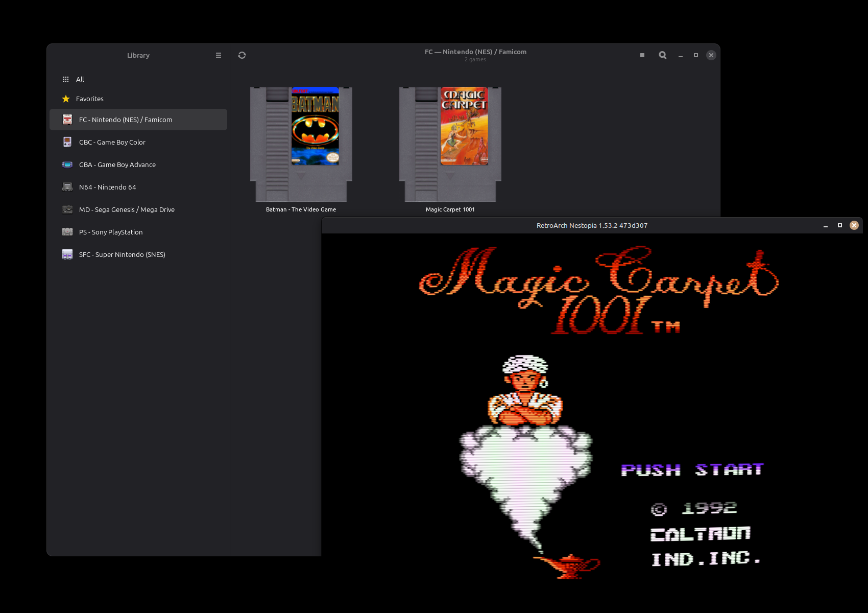The height and width of the screenshot is (613, 868).
Task: Click the Magic Carpet 1001 label
Action: pos(450,209)
